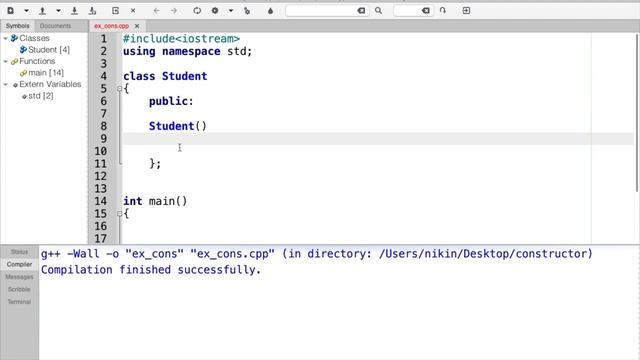Select the ex_cons.cpp editor tab
The width and height of the screenshot is (640, 360).
click(111, 26)
